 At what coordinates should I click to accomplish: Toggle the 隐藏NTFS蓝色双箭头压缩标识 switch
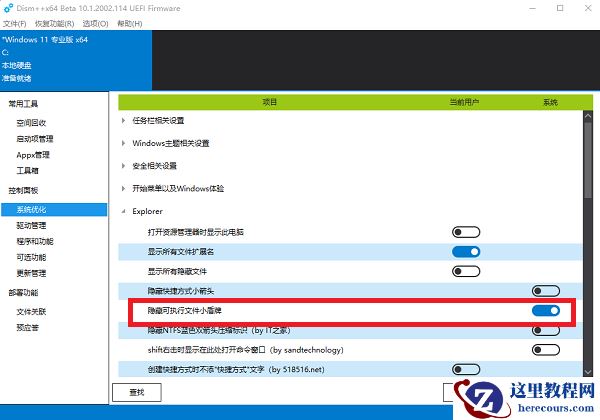[546, 330]
